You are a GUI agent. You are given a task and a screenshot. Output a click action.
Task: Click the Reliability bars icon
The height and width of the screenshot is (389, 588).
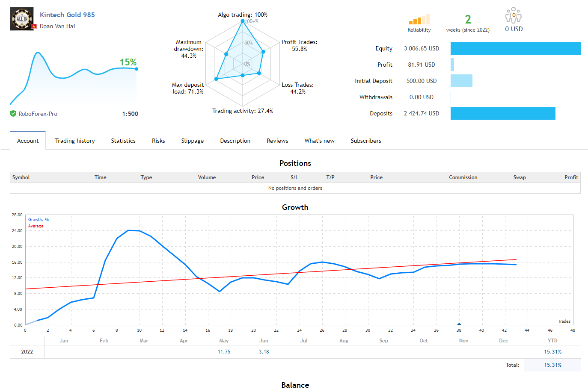pyautogui.click(x=419, y=20)
